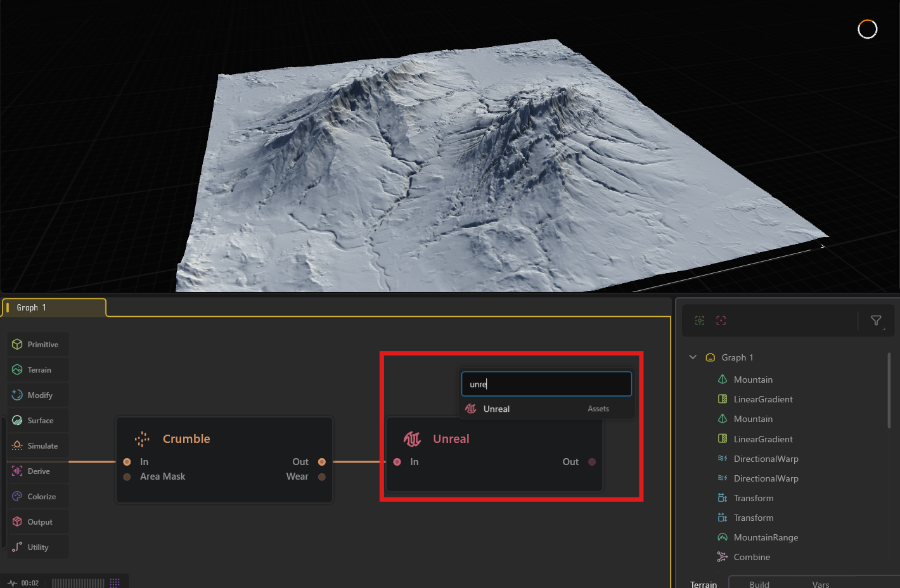The width and height of the screenshot is (900, 588).
Task: Click the red focus frame icon
Action: click(721, 321)
